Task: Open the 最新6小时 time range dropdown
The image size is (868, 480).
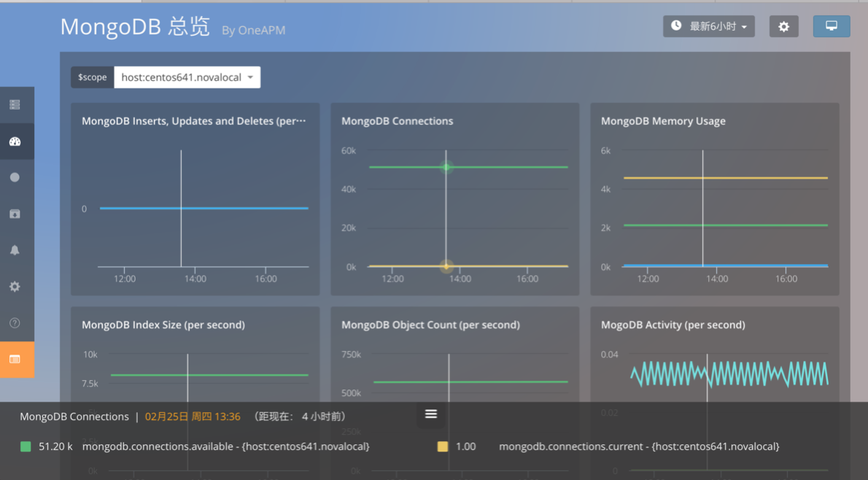Action: (708, 27)
